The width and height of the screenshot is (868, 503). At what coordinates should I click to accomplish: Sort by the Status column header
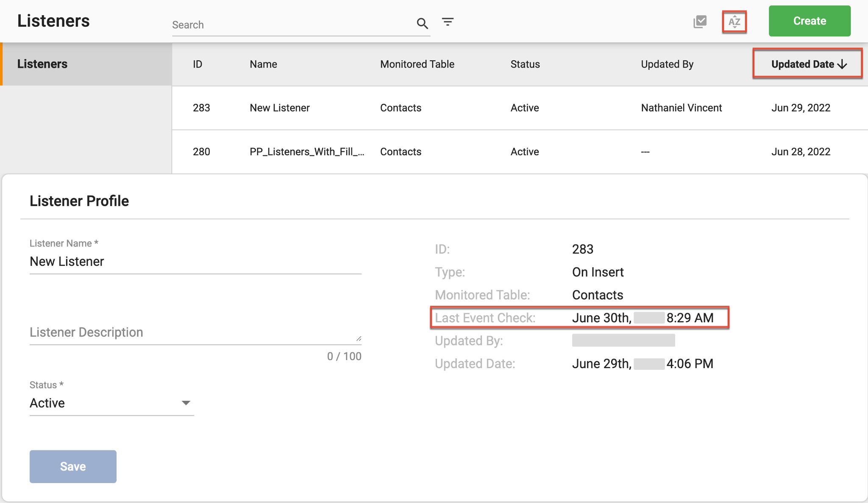[x=525, y=64]
